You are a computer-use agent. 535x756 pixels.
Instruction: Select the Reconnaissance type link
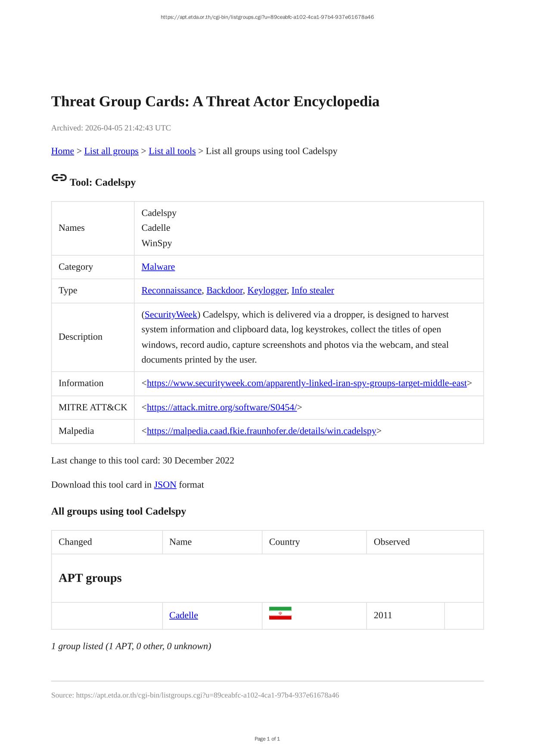pyautogui.click(x=171, y=291)
